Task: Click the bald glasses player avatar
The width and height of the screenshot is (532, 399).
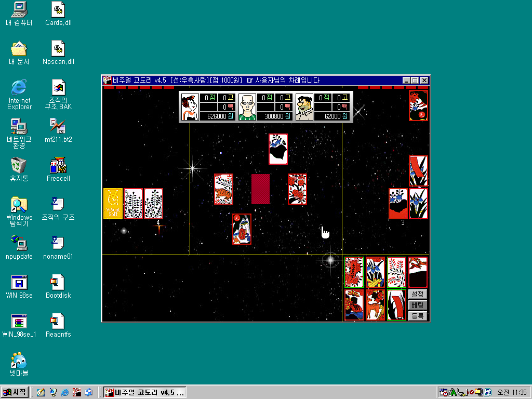Action: pyautogui.click(x=247, y=107)
